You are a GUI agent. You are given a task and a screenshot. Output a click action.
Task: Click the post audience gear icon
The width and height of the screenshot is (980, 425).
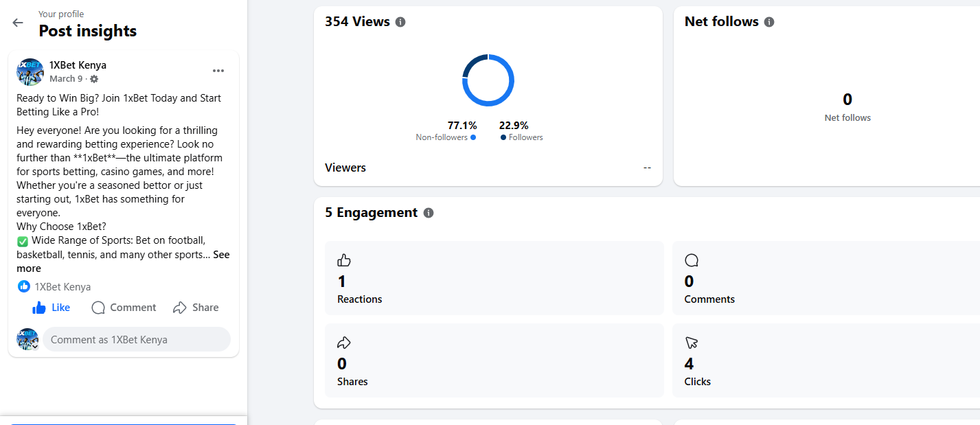(94, 79)
